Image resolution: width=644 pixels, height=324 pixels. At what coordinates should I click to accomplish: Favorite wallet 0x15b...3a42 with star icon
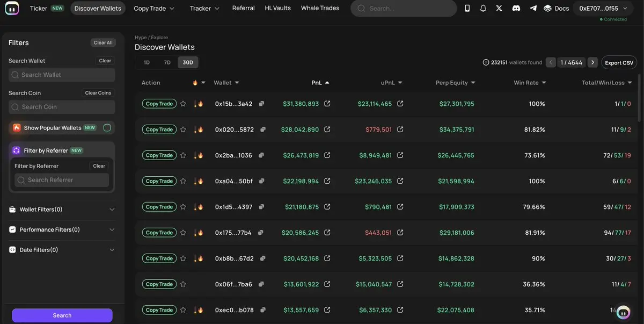pos(183,104)
